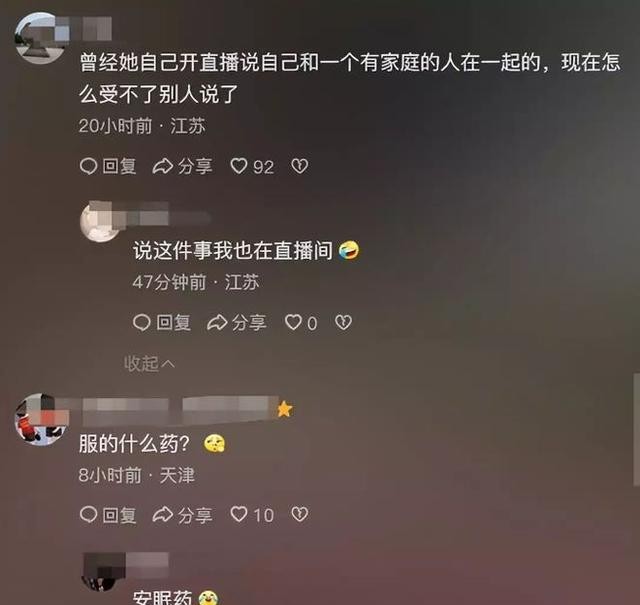Share the Tianjin comment 服的什么药
Image resolution: width=640 pixels, height=605 pixels.
[x=182, y=515]
